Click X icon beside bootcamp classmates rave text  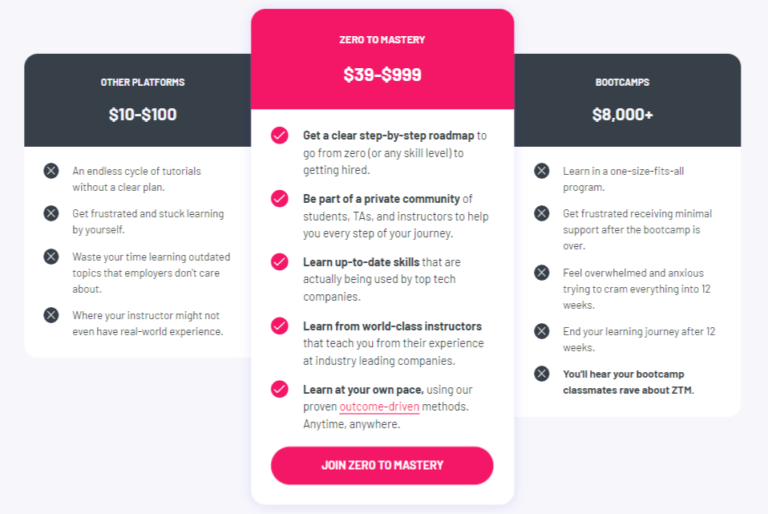542,373
